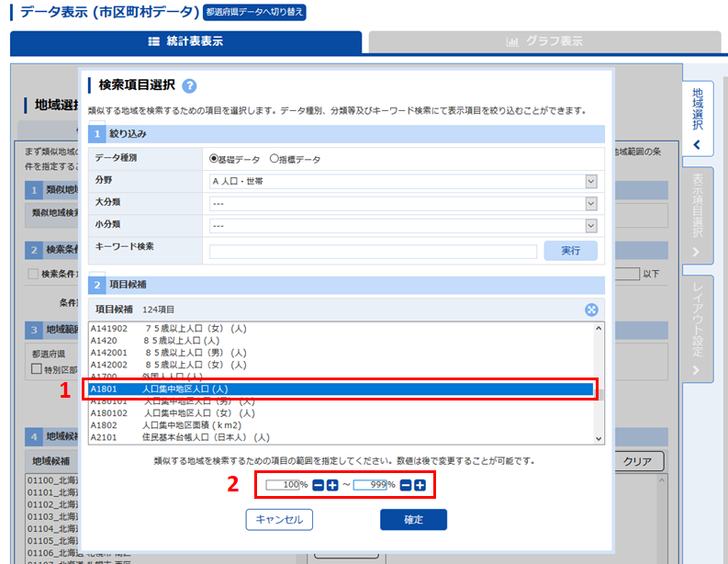Select A142001 ８５歳以上人口（男） row
Screen dimensions: 728x564
pyautogui.click(x=341, y=353)
